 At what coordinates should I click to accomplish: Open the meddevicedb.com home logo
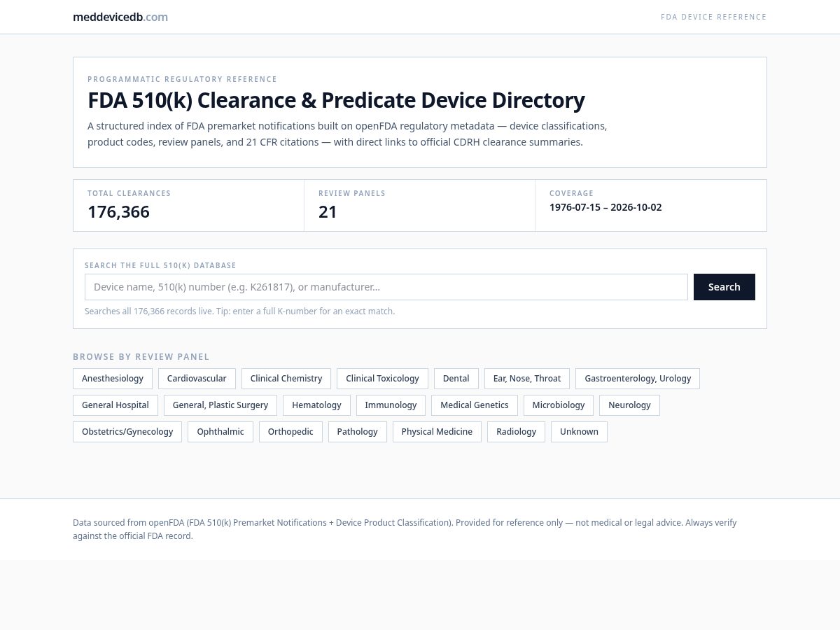tap(120, 17)
